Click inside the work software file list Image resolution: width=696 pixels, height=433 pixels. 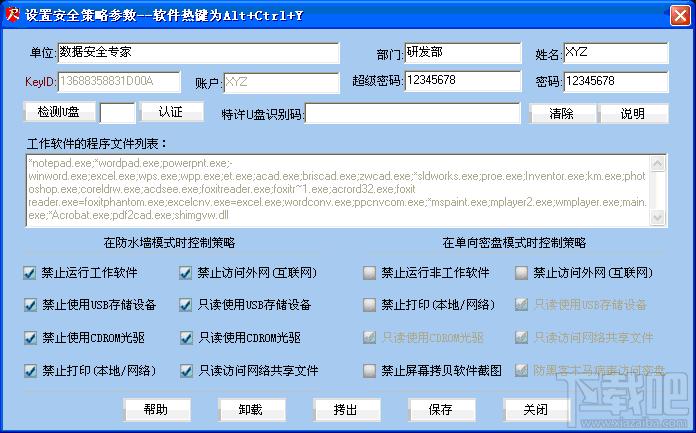tap(337, 191)
